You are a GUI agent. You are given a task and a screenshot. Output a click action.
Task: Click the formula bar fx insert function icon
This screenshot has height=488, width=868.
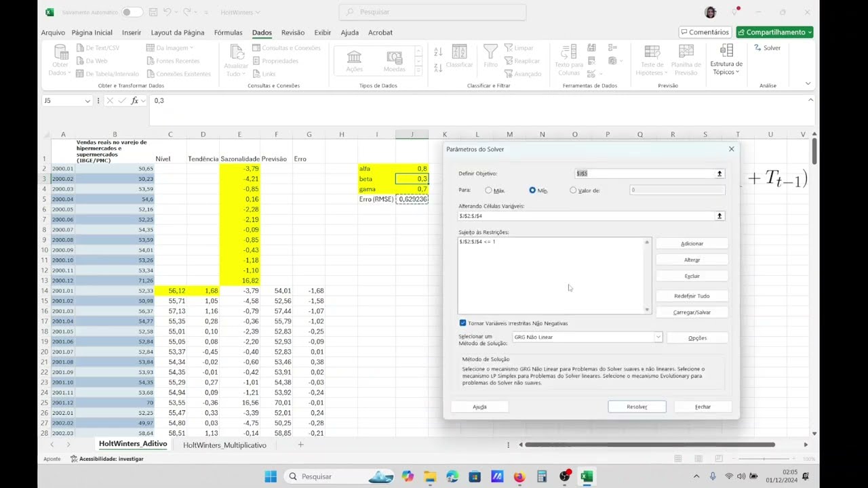point(135,100)
